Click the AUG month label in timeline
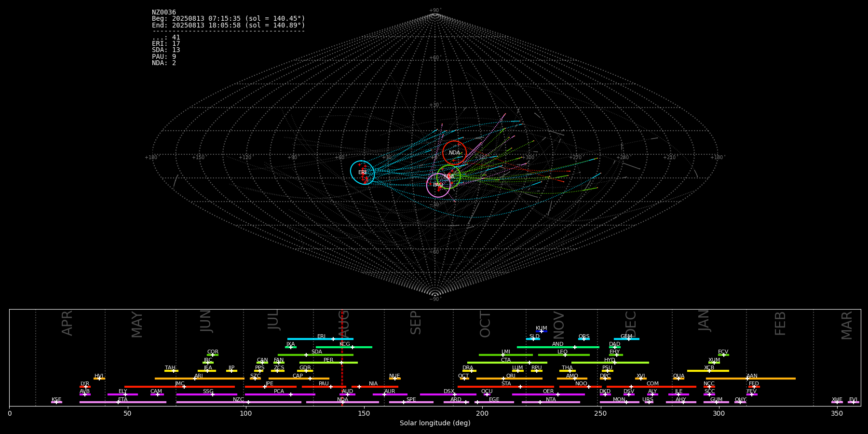 click(x=344, y=325)
